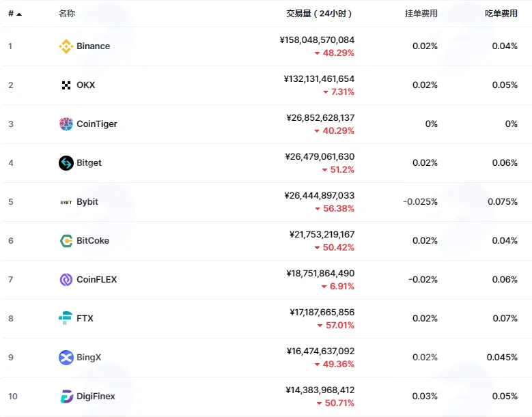Open the CoinFLEX name link

tap(97, 280)
